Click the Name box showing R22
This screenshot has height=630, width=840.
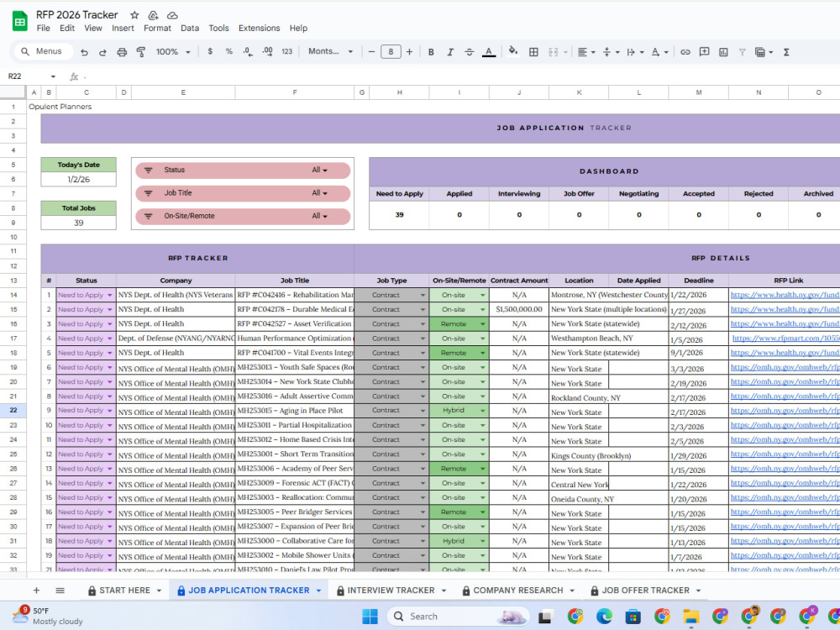click(31, 76)
